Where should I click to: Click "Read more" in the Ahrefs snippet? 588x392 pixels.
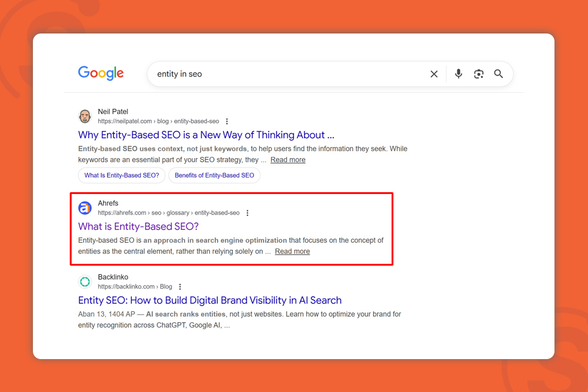tap(292, 252)
